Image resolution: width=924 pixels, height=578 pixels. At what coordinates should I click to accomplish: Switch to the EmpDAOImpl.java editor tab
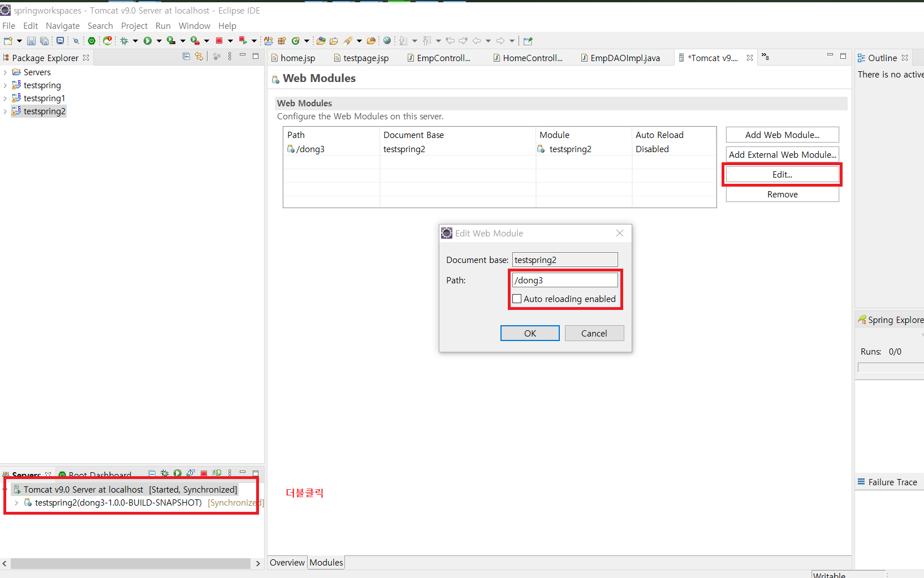[x=620, y=58]
